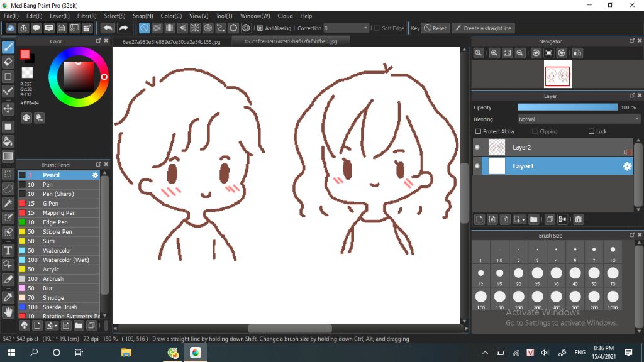This screenshot has width=644, height=362.
Task: Open the Blending mode dropdown
Action: (x=579, y=119)
